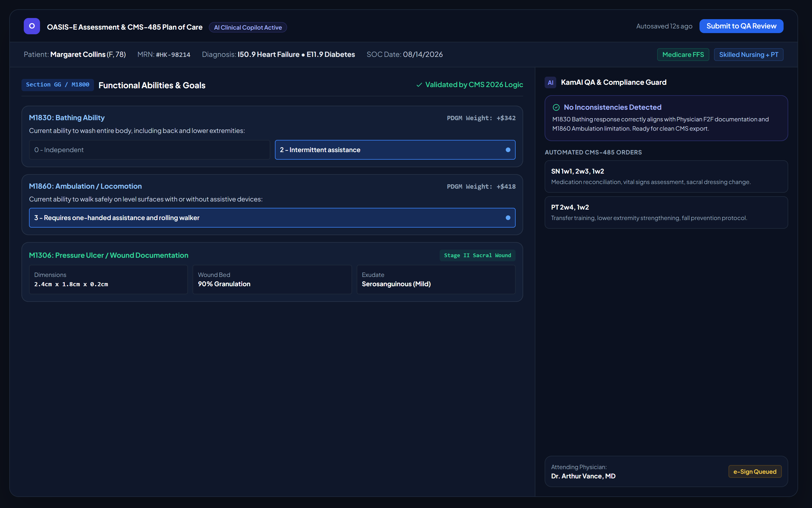Viewport: 812px width, 508px height.
Task: Click the e-Sign Queued status badge
Action: pyautogui.click(x=755, y=472)
